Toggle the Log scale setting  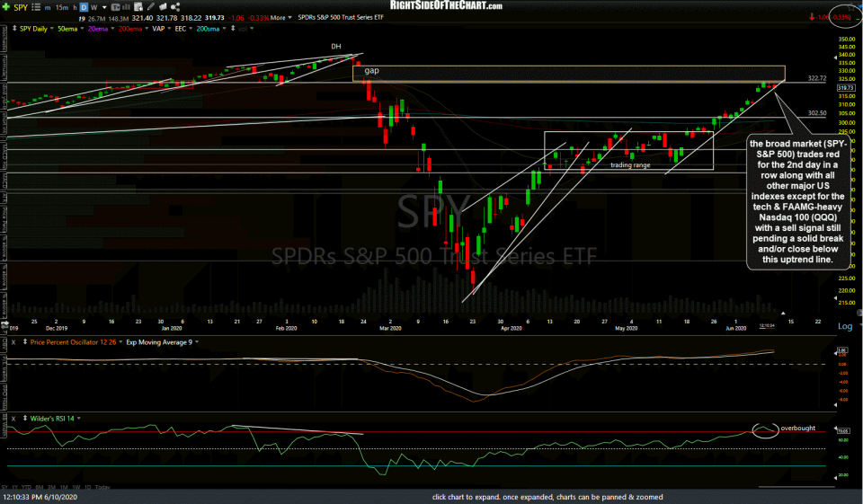point(845,326)
